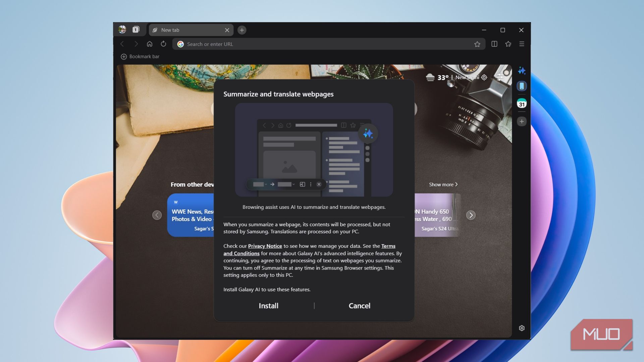Close the browser window

pos(521,30)
